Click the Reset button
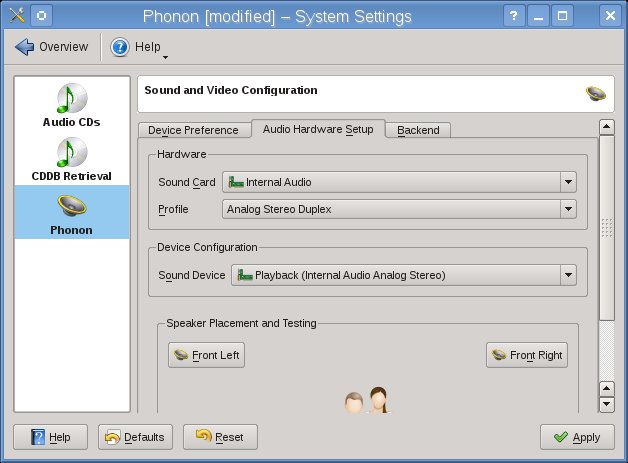Image resolution: width=628 pixels, height=463 pixels. pos(220,437)
